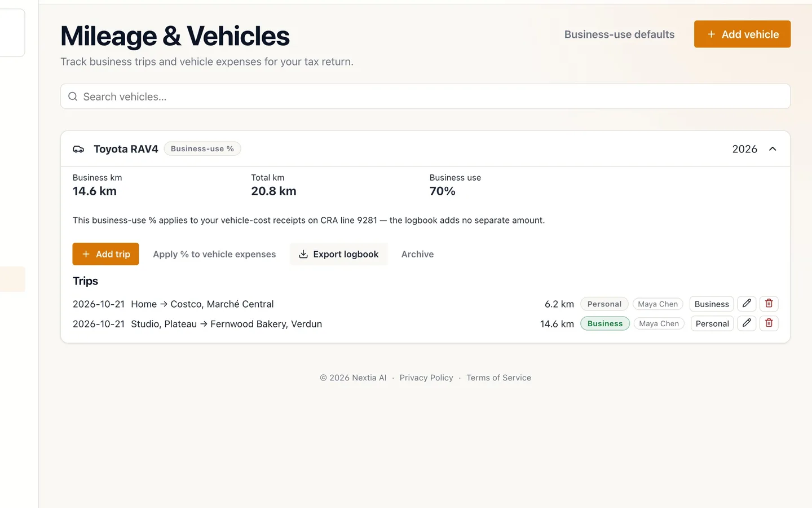This screenshot has width=812, height=508.
Task: Open the Terms of Service link
Action: point(498,378)
